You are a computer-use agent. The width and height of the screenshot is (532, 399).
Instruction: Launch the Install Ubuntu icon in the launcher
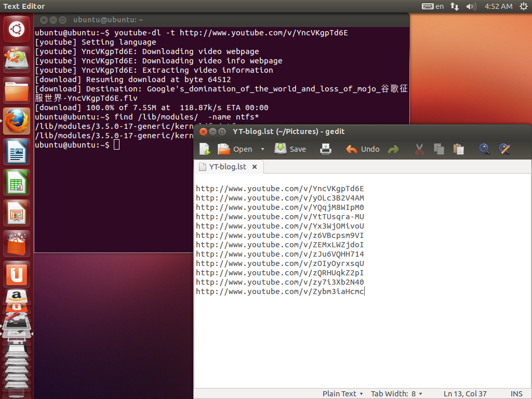[17, 60]
